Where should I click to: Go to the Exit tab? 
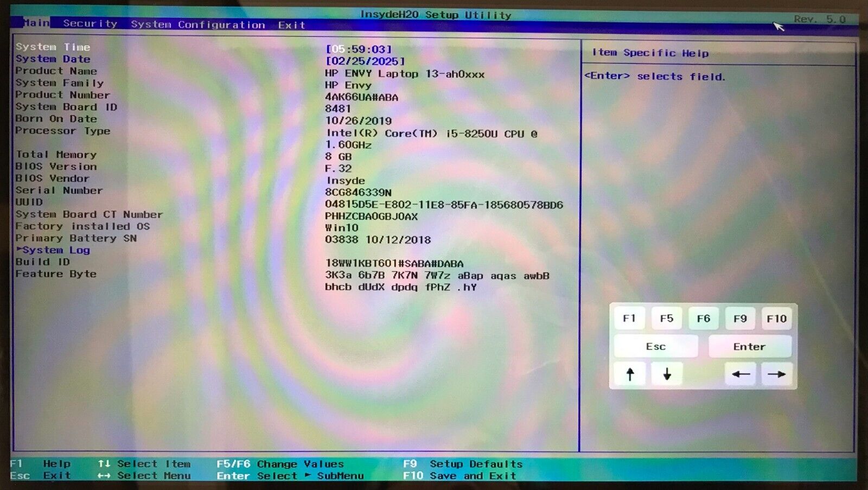coord(292,25)
